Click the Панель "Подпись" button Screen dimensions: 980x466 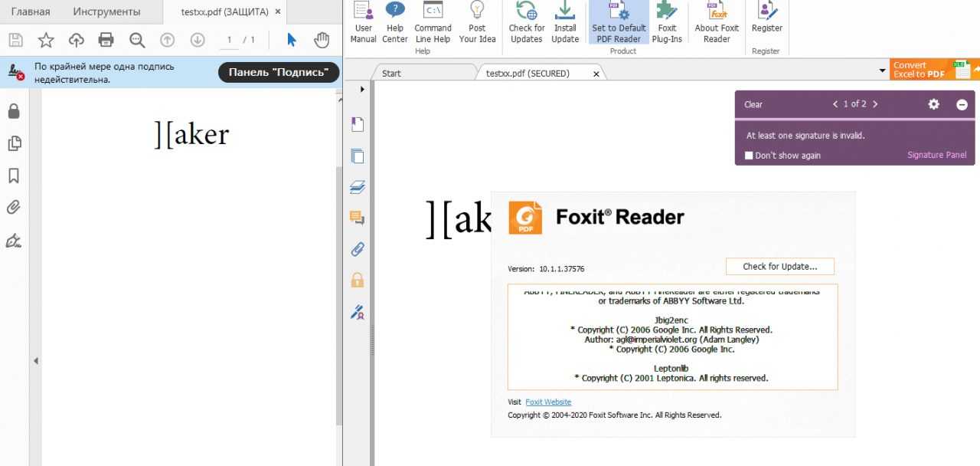click(x=279, y=73)
